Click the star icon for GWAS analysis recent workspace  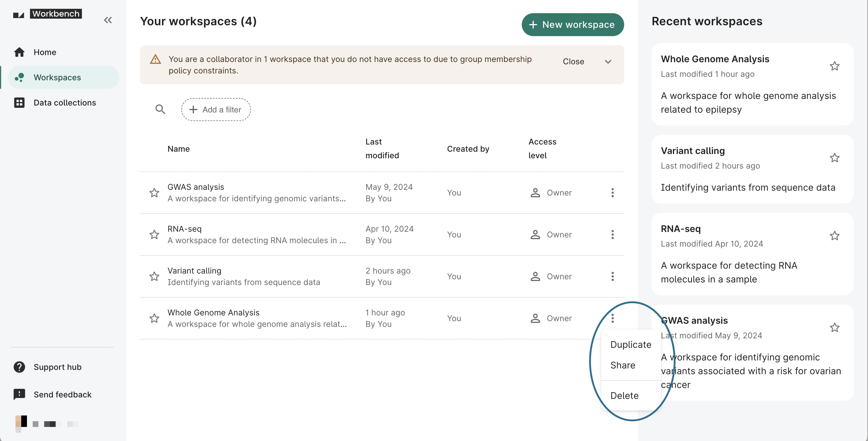point(835,327)
